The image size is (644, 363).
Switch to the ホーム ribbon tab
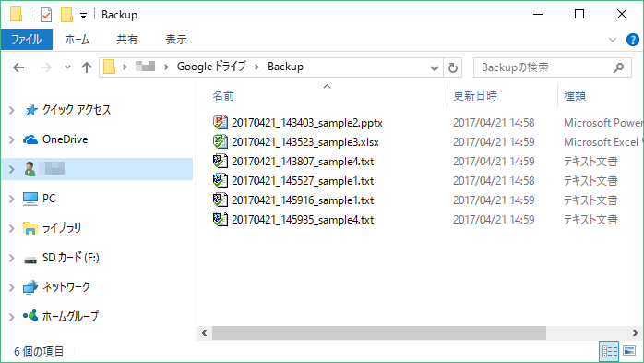coord(78,40)
